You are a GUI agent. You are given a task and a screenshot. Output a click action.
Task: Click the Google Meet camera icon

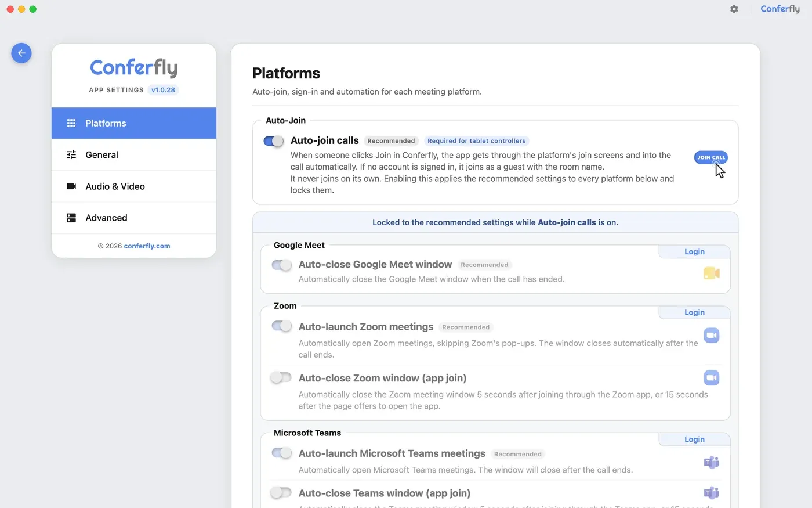(712, 273)
